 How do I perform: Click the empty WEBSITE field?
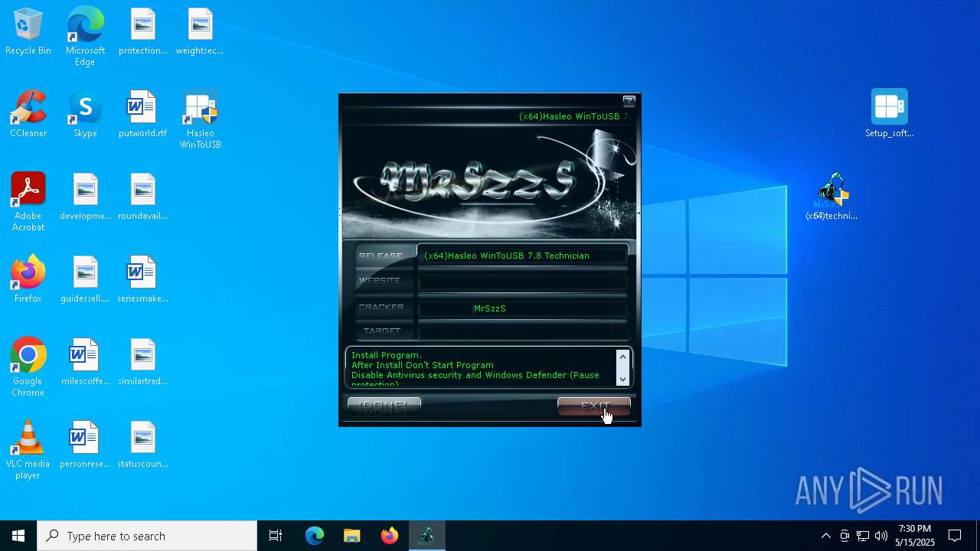pyautogui.click(x=522, y=281)
